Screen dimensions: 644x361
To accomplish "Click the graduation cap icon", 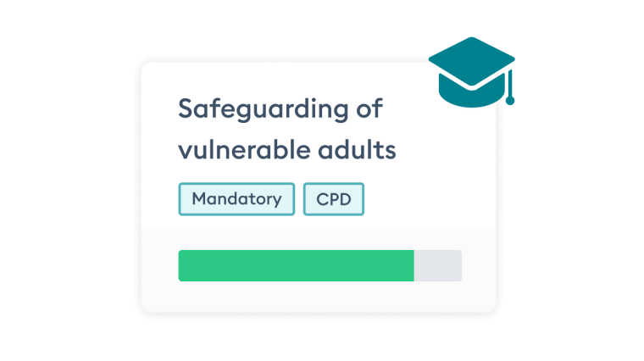I will [471, 72].
